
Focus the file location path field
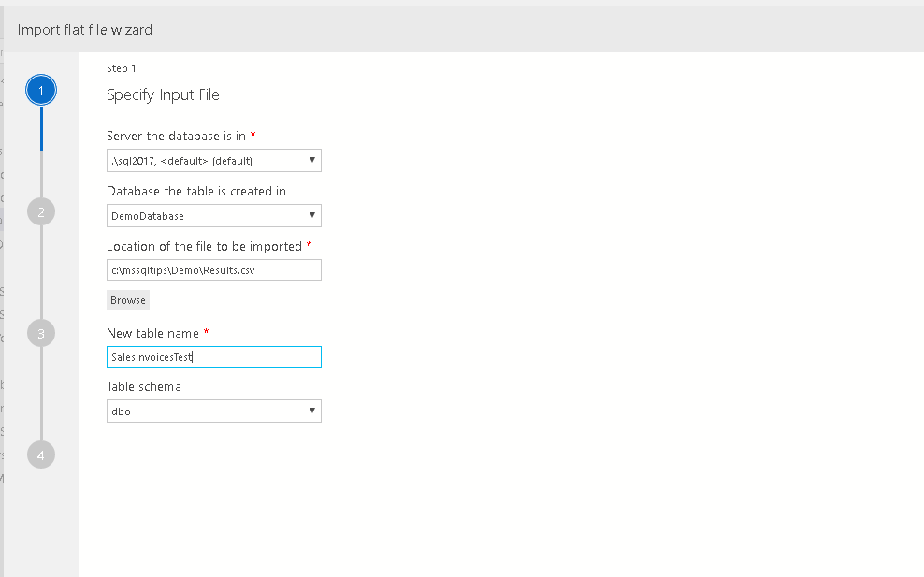214,270
